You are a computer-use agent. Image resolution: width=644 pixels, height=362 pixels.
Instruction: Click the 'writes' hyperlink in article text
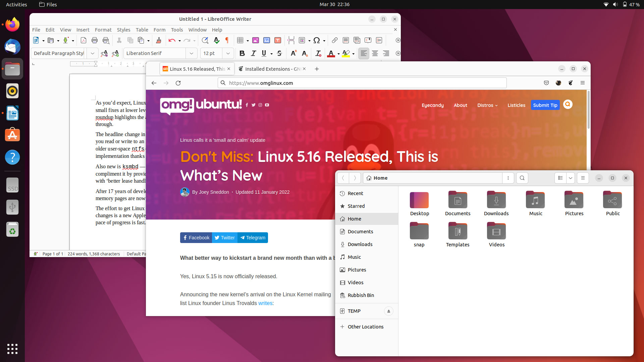[x=265, y=303]
